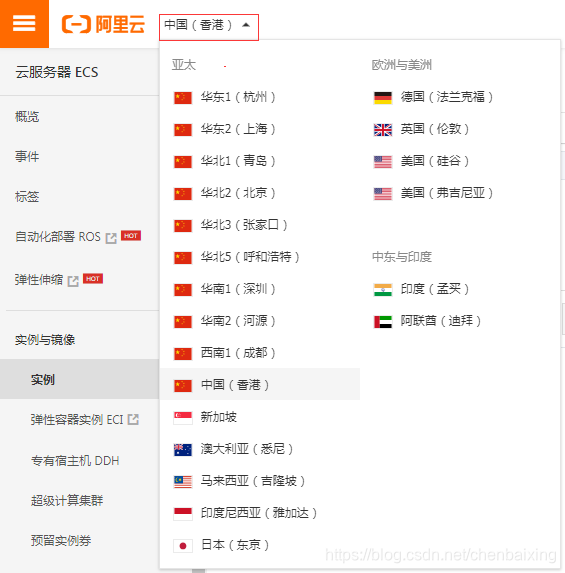Click external link icon beside 自动化部署 ROS
The height and width of the screenshot is (573, 565).
coord(111,238)
